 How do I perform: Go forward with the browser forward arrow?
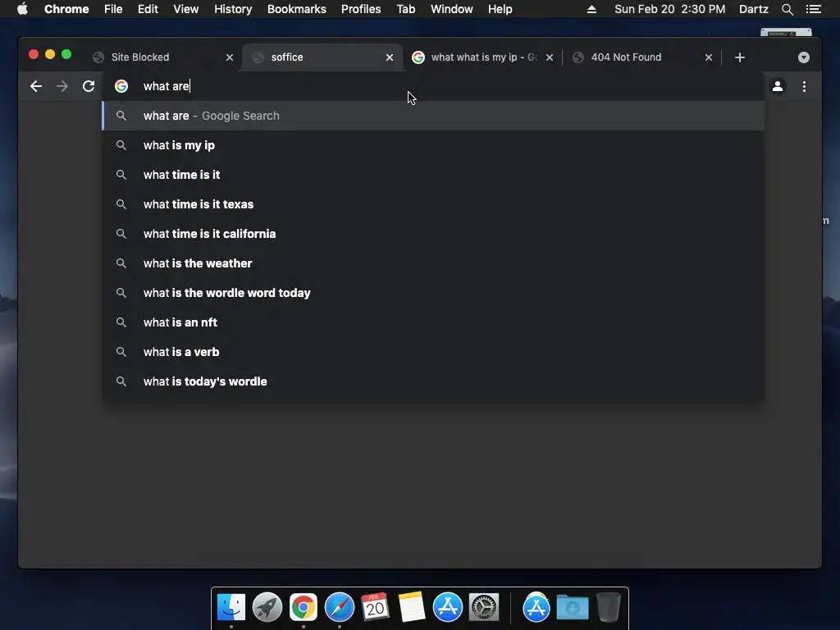pos(62,86)
